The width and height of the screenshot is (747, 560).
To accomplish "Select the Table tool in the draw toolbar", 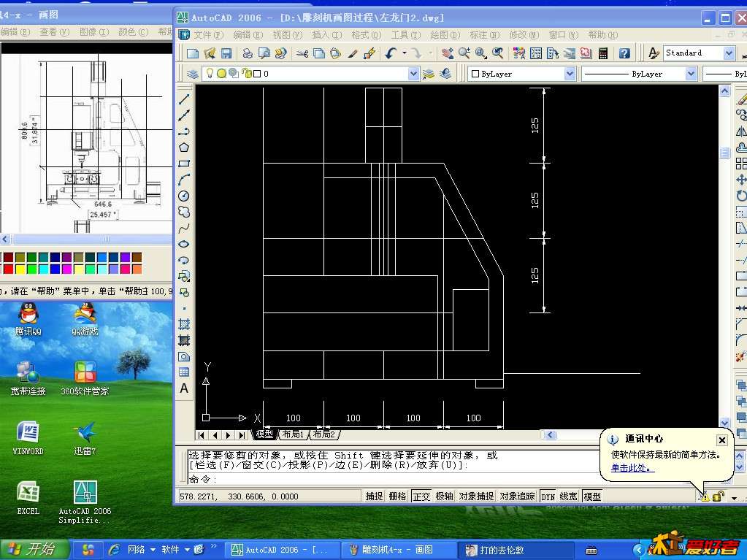I will (x=184, y=372).
